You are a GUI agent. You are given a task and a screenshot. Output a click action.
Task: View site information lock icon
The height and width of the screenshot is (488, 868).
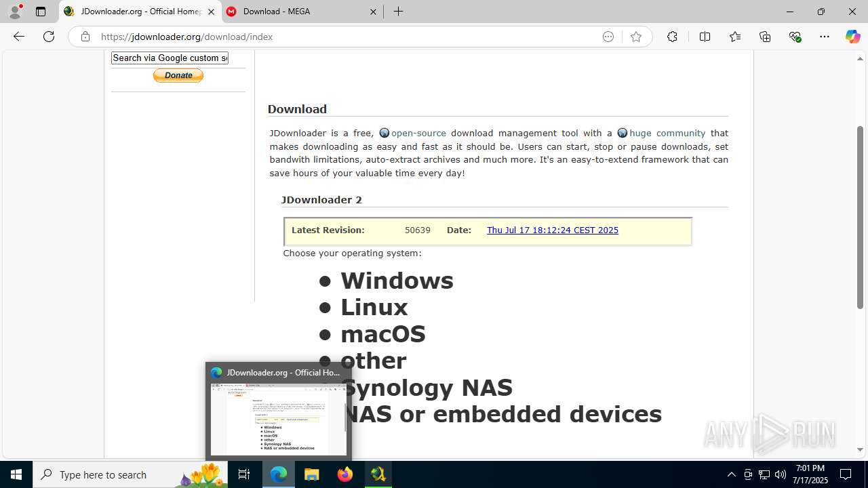click(x=85, y=37)
